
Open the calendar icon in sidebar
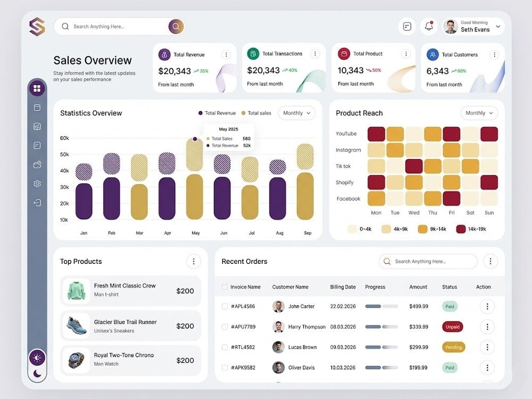pyautogui.click(x=37, y=107)
